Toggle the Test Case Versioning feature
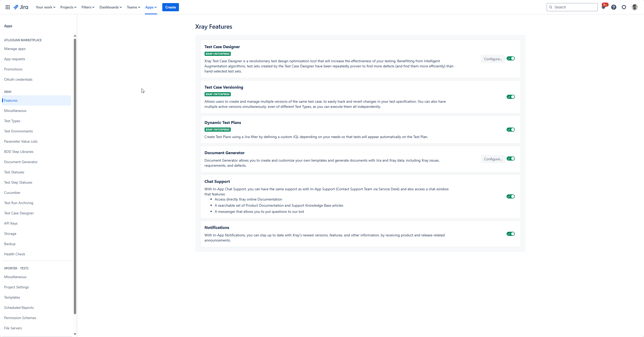644x337 pixels. click(511, 97)
